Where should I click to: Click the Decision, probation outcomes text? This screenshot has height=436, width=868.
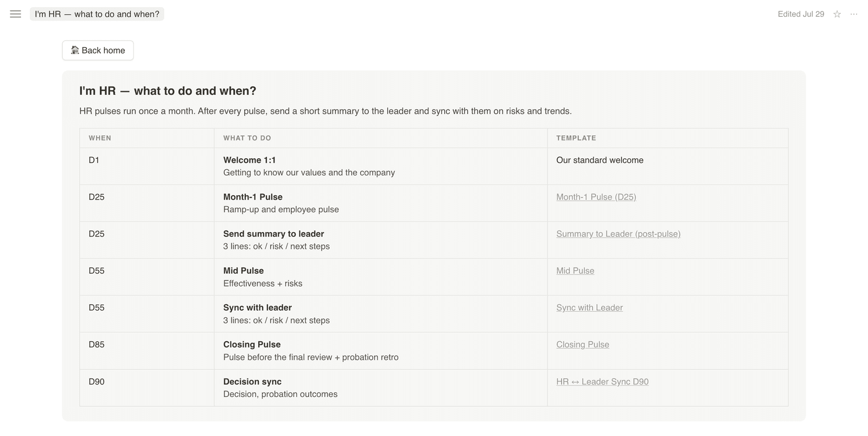280,394
